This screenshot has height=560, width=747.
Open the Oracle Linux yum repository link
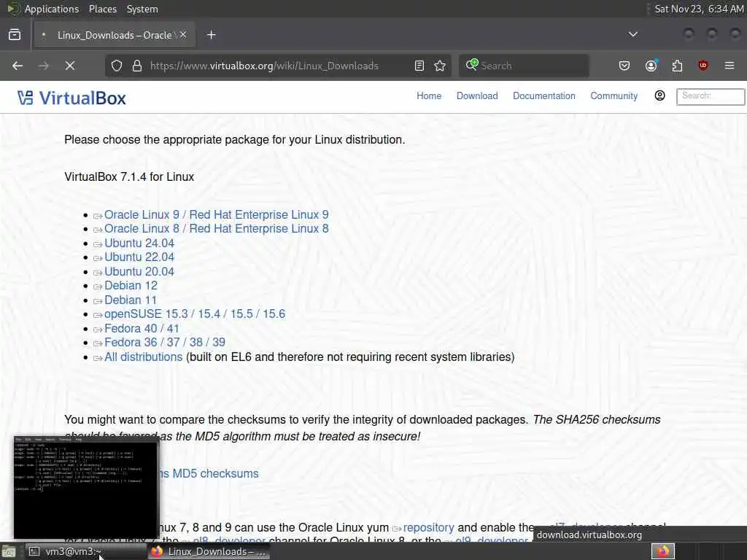coord(428,528)
